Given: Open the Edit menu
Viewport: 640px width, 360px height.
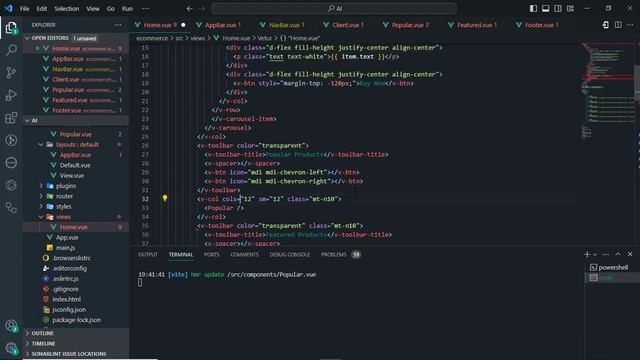Looking at the screenshot, I should click(42, 8).
